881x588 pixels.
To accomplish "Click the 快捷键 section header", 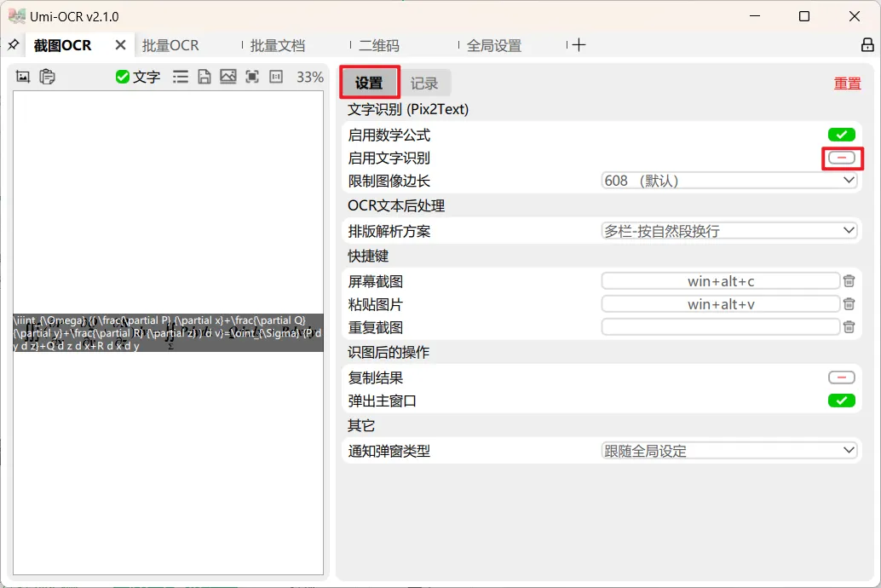I will [x=368, y=257].
